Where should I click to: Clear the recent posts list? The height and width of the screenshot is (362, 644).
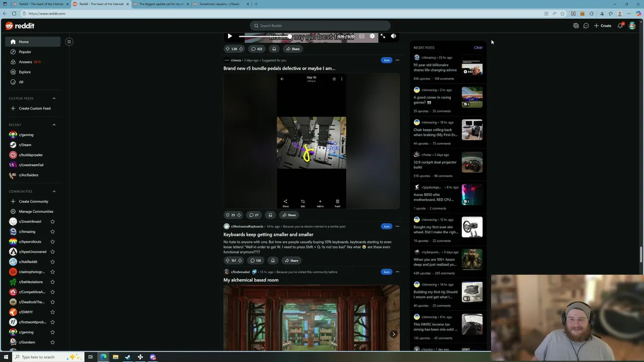[x=478, y=48]
